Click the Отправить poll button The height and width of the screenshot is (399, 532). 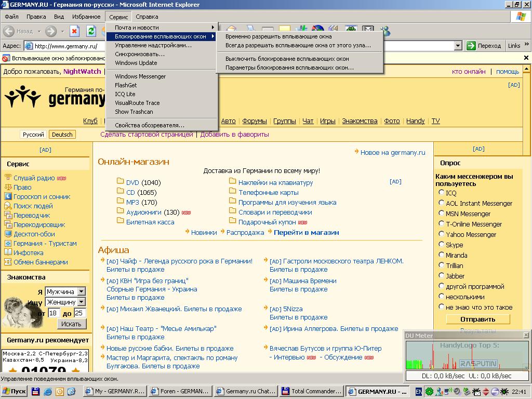tap(478, 320)
